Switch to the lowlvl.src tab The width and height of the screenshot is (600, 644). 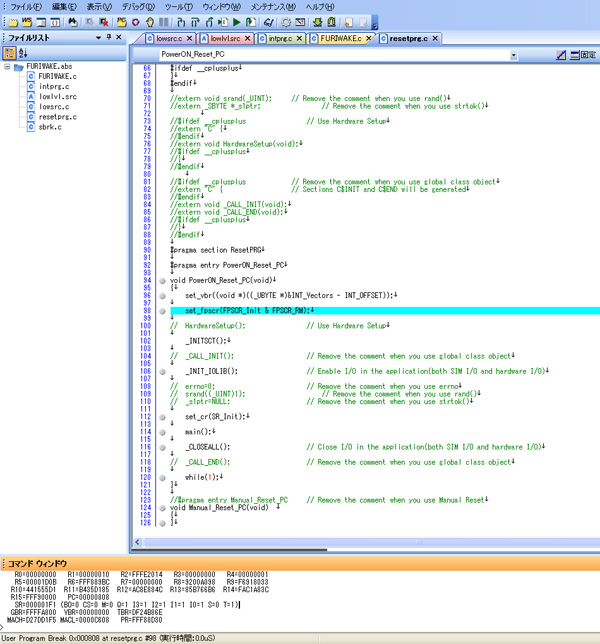(225, 39)
